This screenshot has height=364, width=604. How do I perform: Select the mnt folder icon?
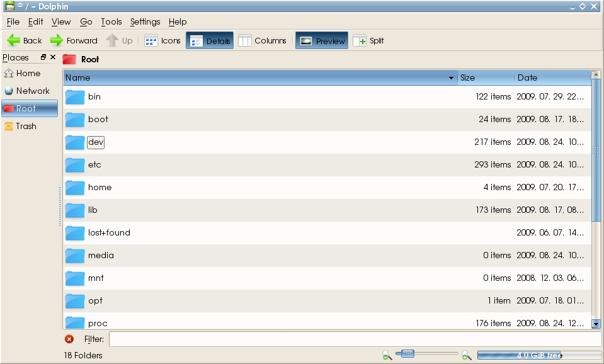coord(75,279)
